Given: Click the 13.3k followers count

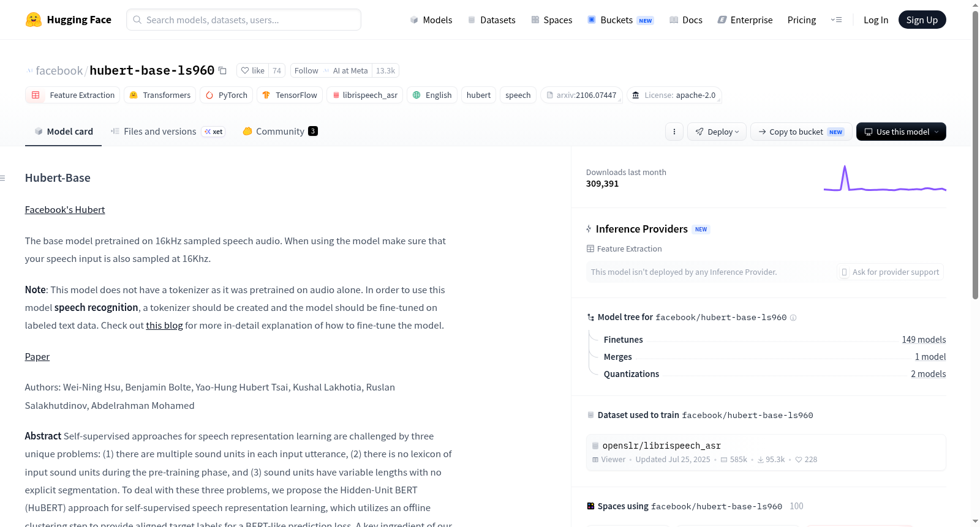Looking at the screenshot, I should pyautogui.click(x=385, y=71).
